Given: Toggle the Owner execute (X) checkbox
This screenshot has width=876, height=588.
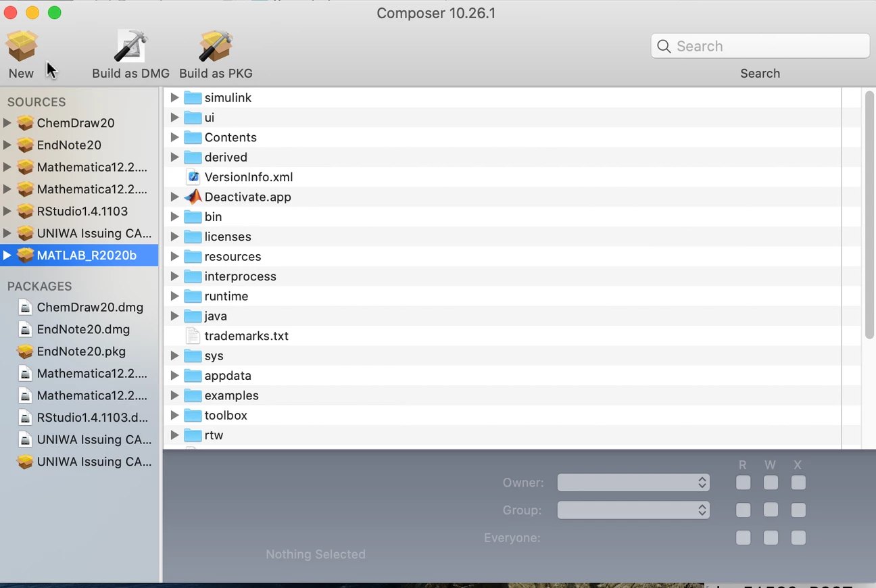Looking at the screenshot, I should (x=798, y=483).
